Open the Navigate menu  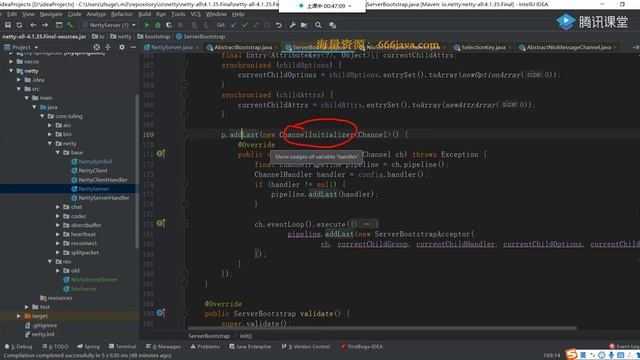tap(51, 14)
